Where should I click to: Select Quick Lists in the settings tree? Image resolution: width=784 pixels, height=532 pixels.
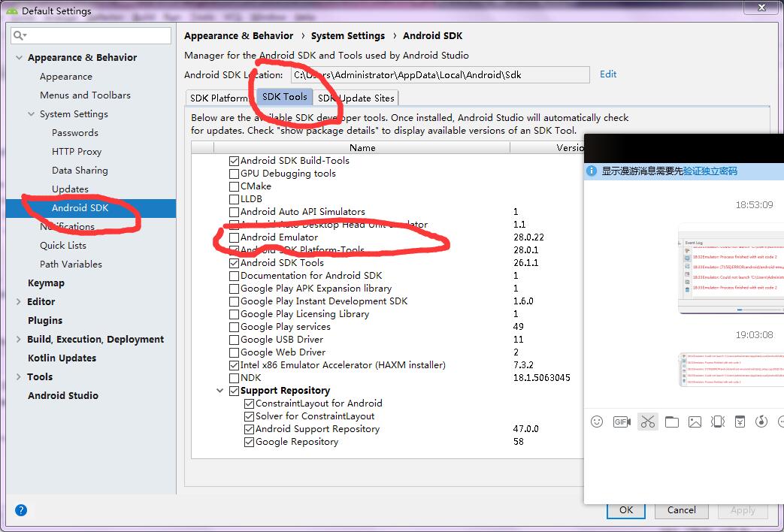pos(63,246)
